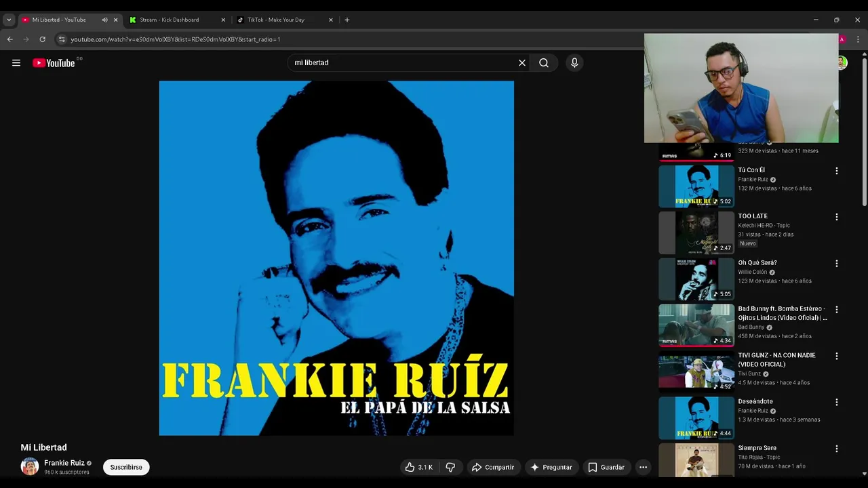Click the browser address bar URL
868x488 pixels.
pyautogui.click(x=176, y=39)
